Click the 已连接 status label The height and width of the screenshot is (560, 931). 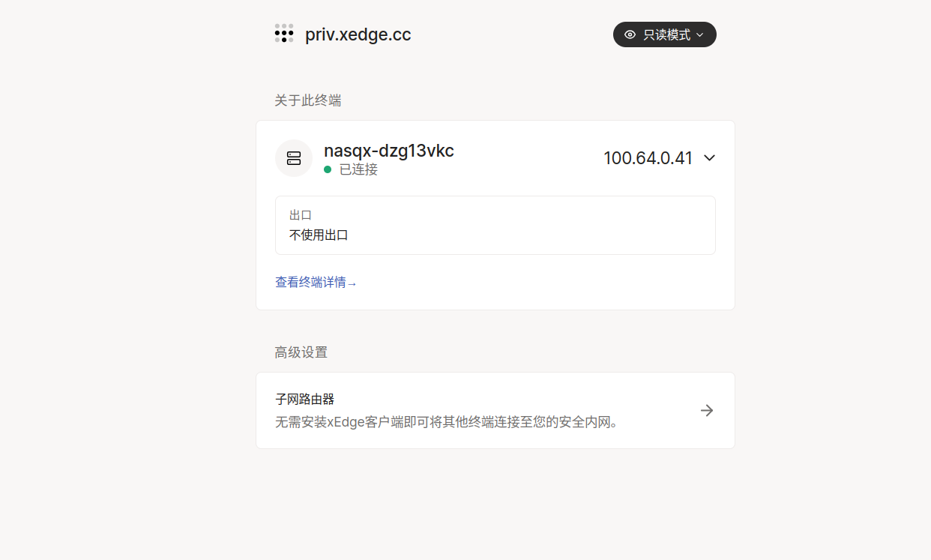pos(359,169)
